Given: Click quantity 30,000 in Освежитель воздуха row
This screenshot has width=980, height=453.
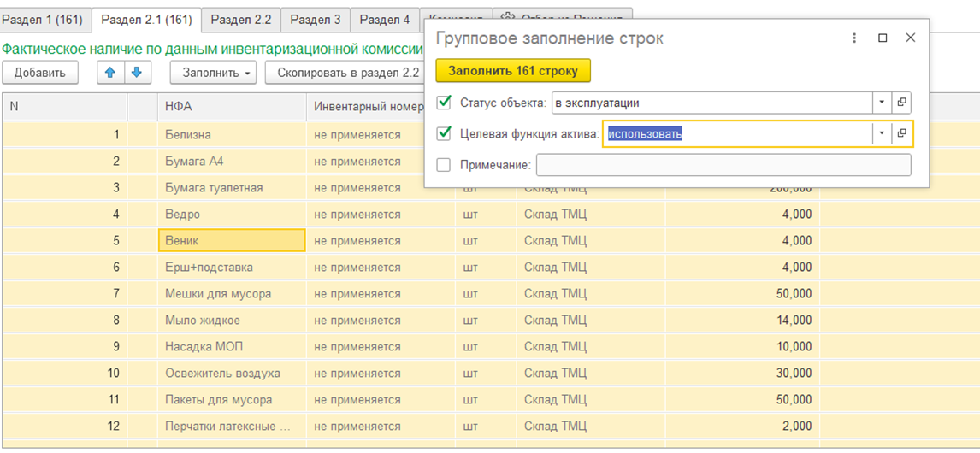Looking at the screenshot, I should (742, 374).
